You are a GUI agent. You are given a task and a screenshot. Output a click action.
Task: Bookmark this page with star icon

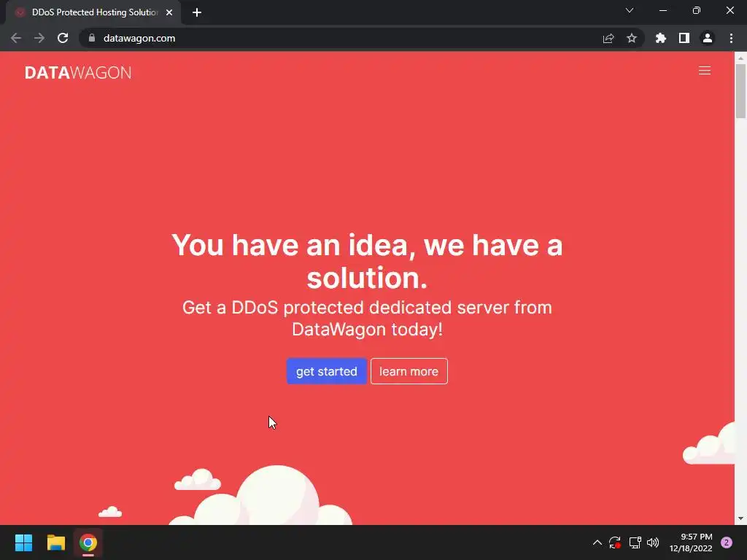(632, 38)
